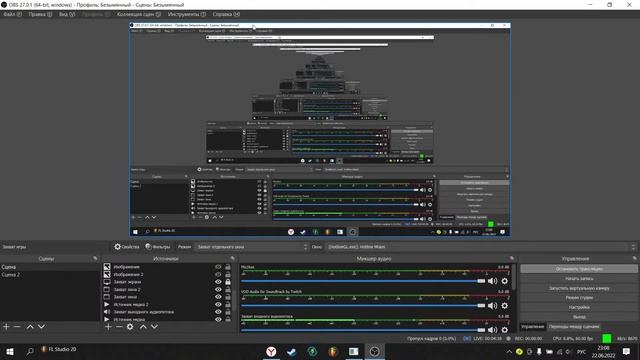Add a new scene with the plus icon
Image resolution: width=640 pixels, height=360 pixels.
[6, 327]
